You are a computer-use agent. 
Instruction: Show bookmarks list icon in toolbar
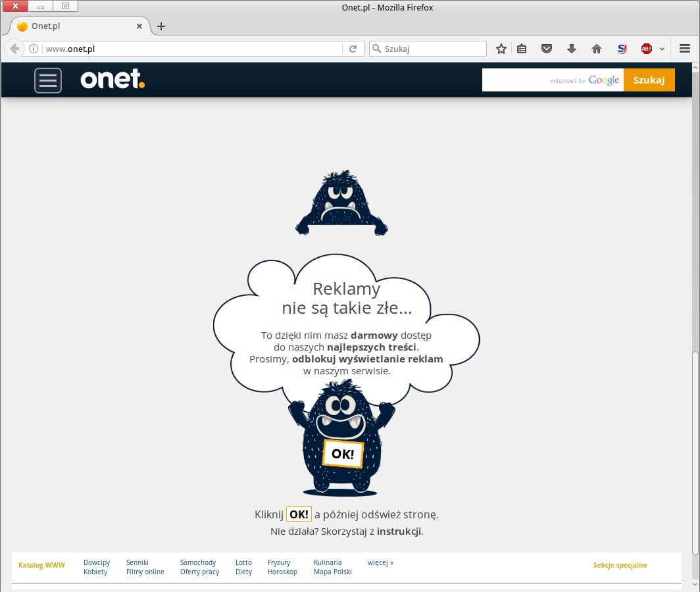pos(522,49)
